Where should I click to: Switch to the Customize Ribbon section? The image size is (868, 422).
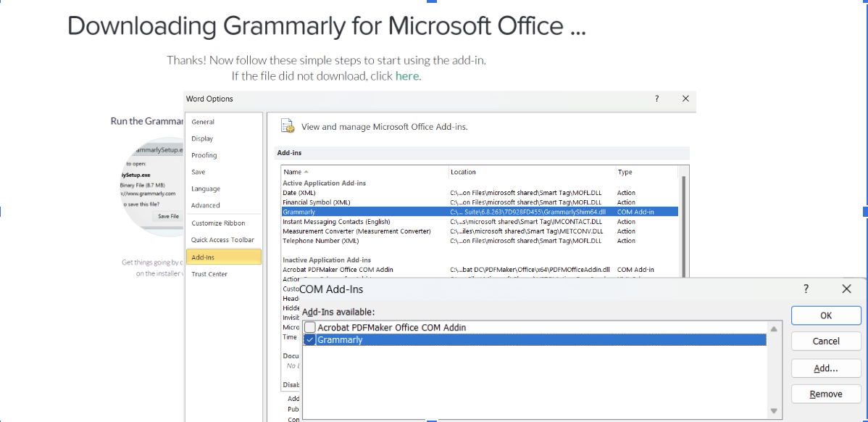click(x=218, y=223)
